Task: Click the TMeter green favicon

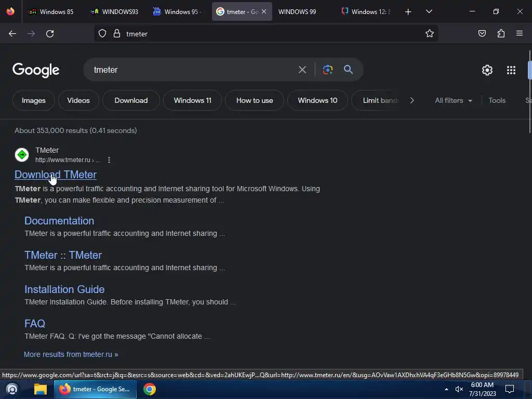Action: pos(22,155)
